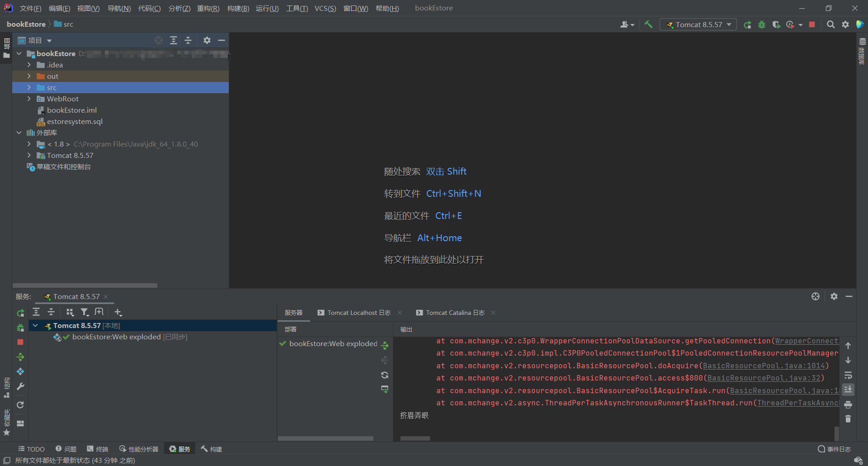Expand the .idea folder
868x466 pixels.
click(x=29, y=65)
